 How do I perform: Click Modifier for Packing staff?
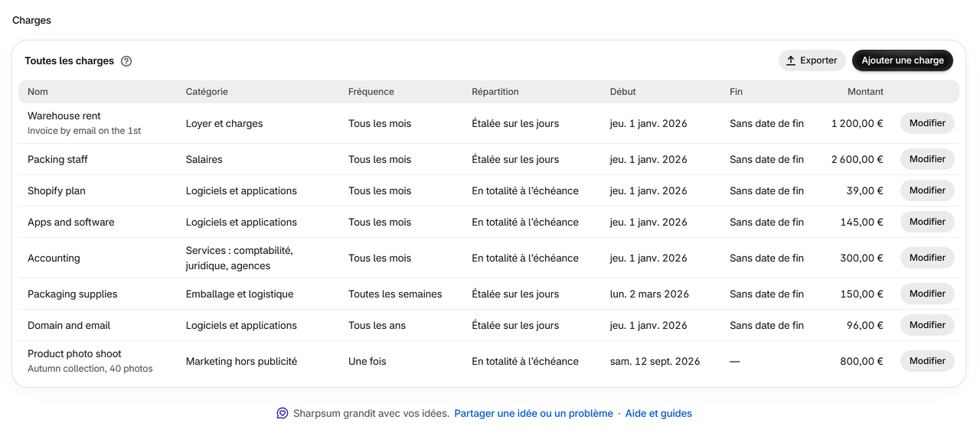point(927,159)
